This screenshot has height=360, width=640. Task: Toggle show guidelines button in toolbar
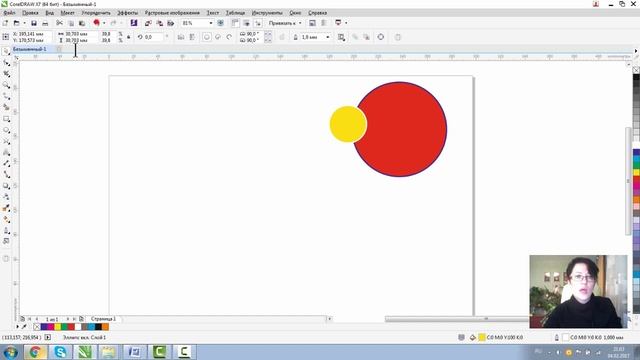tap(258, 23)
